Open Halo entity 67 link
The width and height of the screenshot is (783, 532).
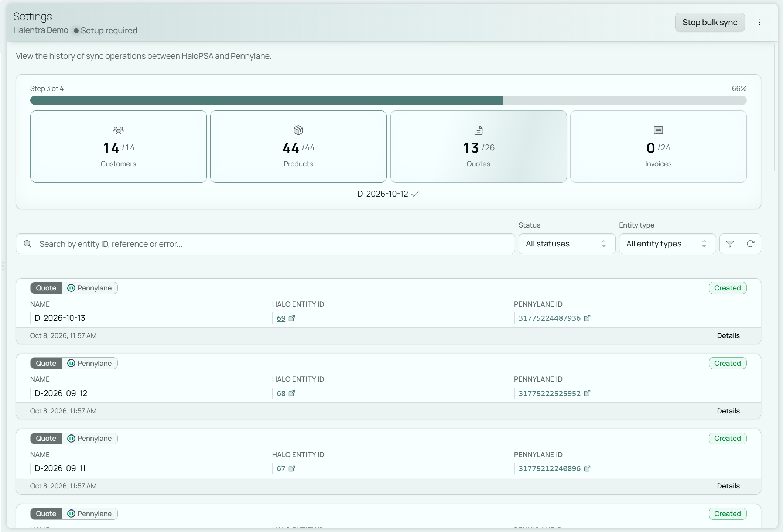281,468
